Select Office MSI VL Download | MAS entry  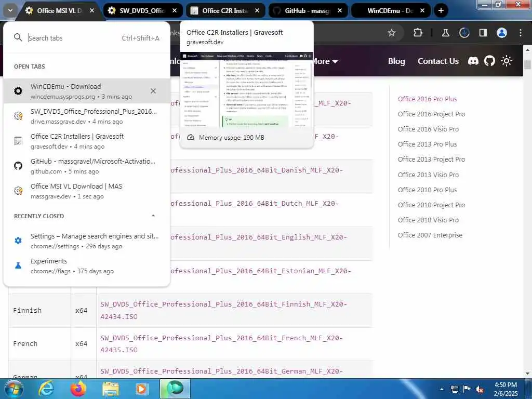point(87,191)
